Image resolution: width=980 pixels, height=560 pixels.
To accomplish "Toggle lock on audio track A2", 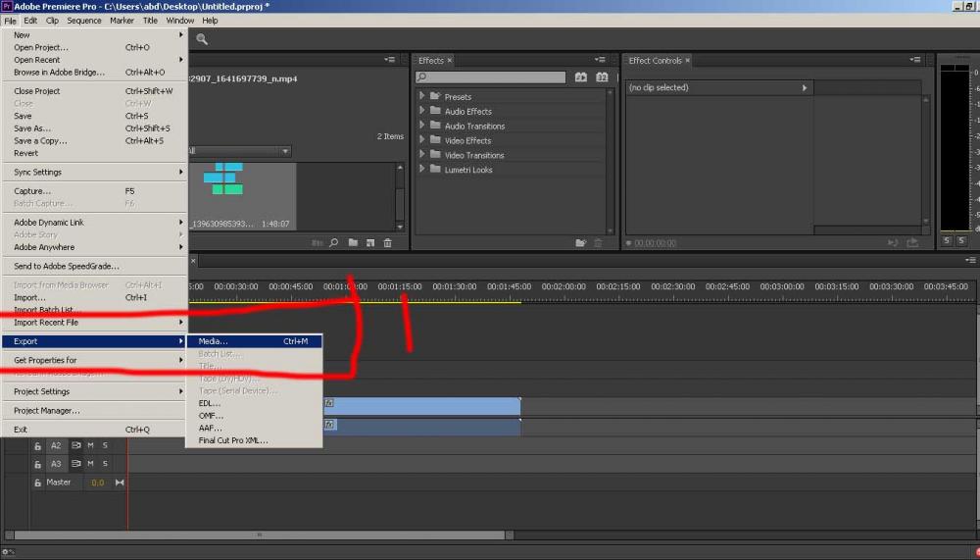I will [x=37, y=446].
